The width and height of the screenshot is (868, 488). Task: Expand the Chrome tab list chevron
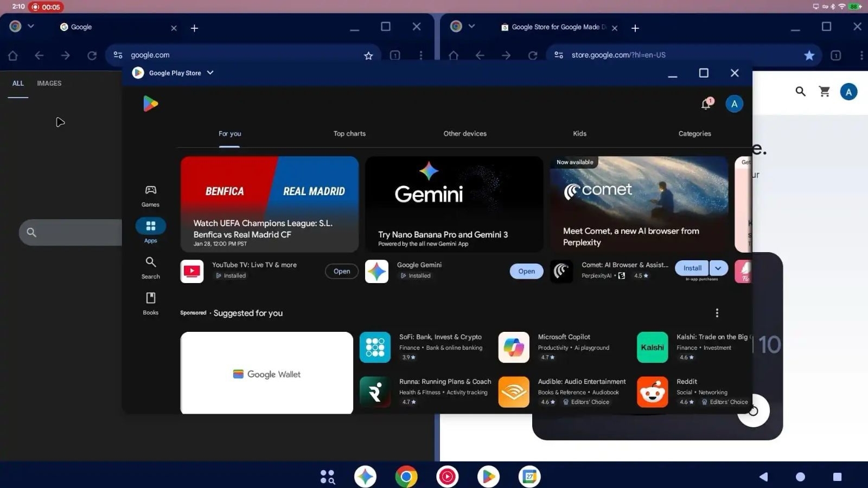coord(31,26)
